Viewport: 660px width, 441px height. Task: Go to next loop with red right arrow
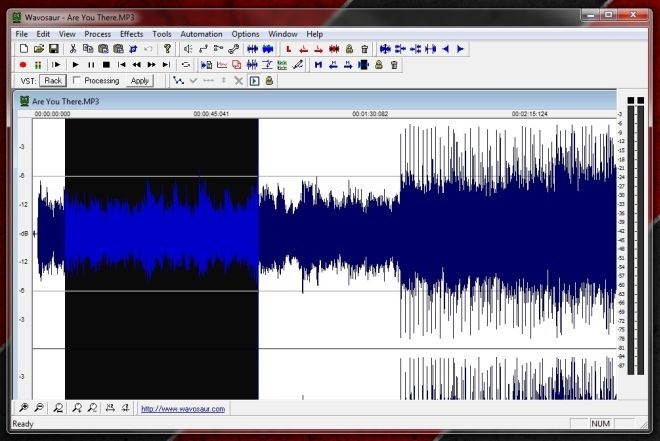(319, 49)
